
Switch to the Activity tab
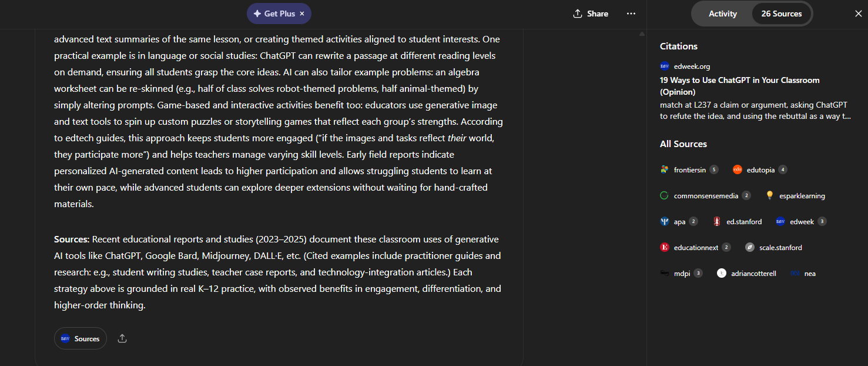tap(722, 14)
